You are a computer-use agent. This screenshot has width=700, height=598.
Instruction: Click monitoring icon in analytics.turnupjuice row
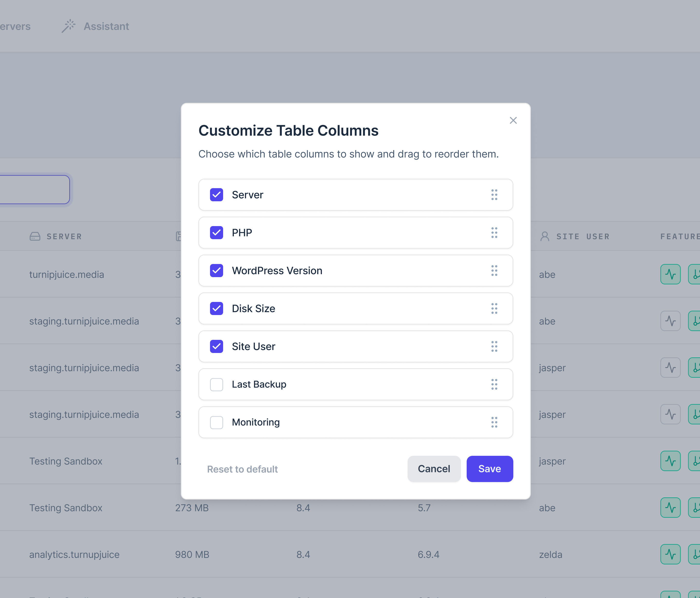pyautogui.click(x=670, y=554)
